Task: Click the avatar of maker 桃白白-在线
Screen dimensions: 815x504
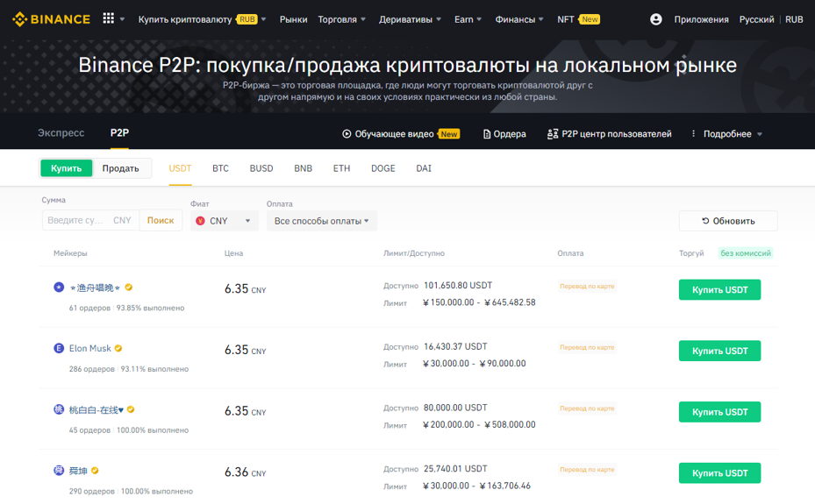Action: pyautogui.click(x=59, y=409)
